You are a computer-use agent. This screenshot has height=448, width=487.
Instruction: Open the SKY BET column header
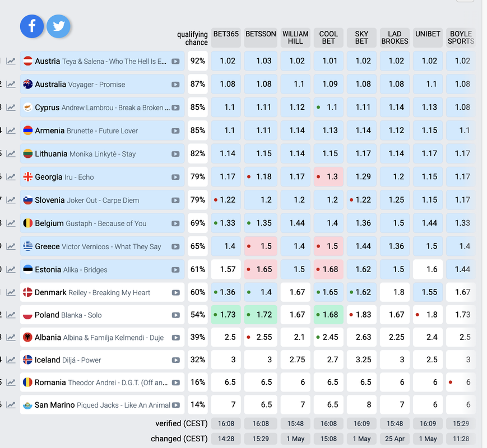361,38
